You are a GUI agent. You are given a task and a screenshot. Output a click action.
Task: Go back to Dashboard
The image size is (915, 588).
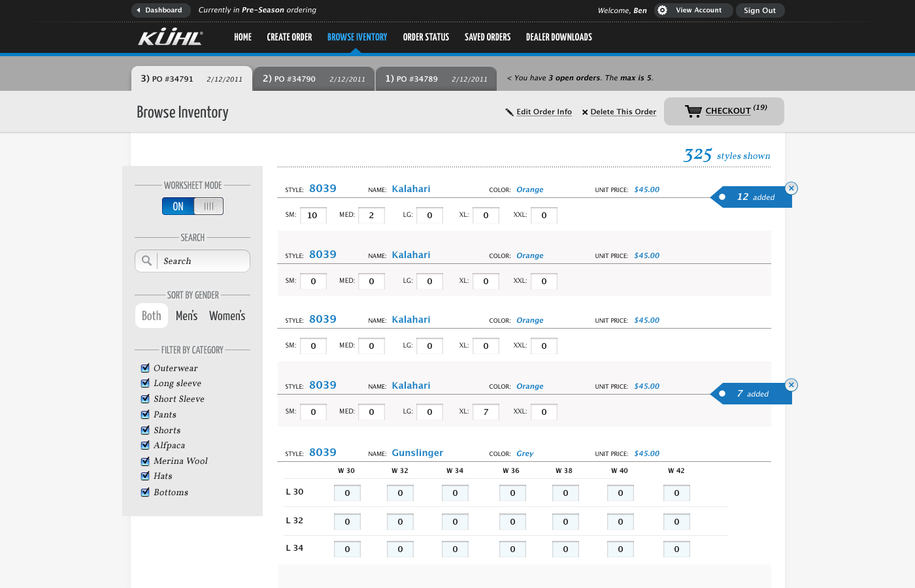click(161, 10)
